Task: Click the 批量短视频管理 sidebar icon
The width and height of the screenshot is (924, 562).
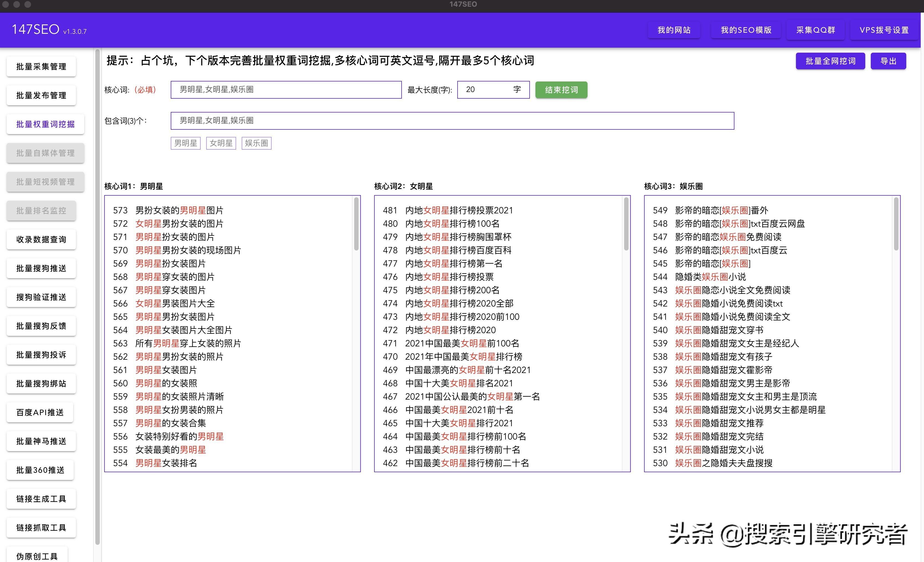Action: point(45,182)
